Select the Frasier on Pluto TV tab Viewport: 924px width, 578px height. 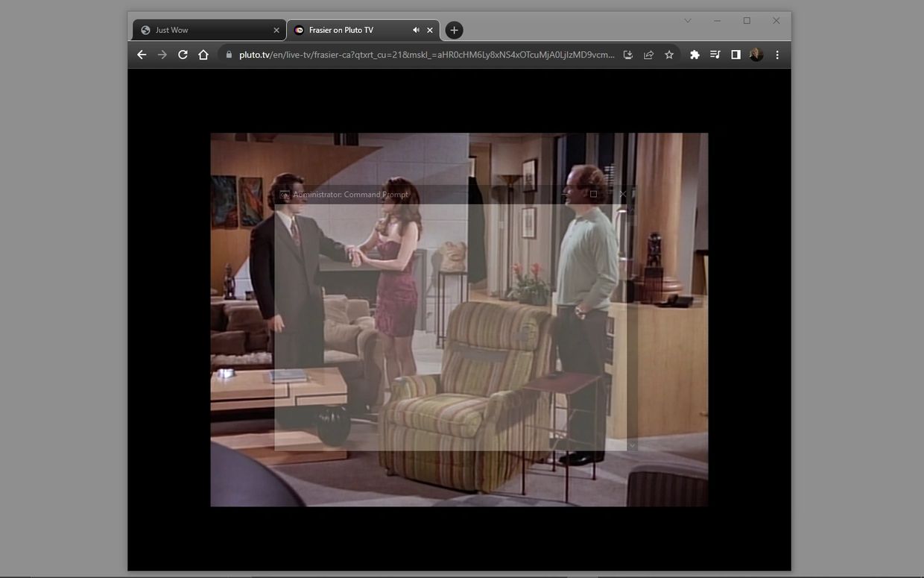pyautogui.click(x=350, y=30)
